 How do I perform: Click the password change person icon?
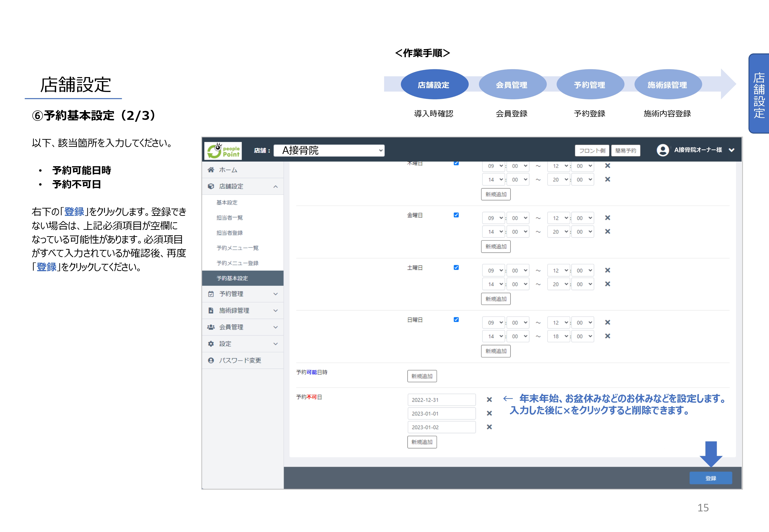tap(211, 360)
